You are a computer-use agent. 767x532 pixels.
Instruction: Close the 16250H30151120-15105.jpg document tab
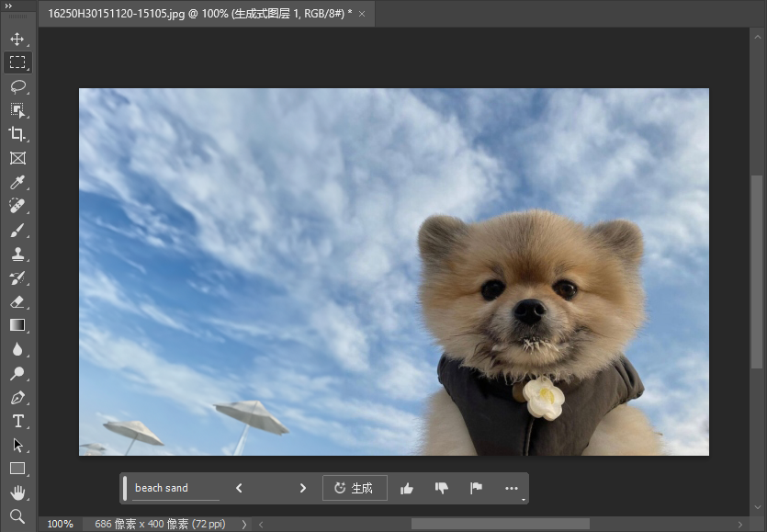(362, 14)
